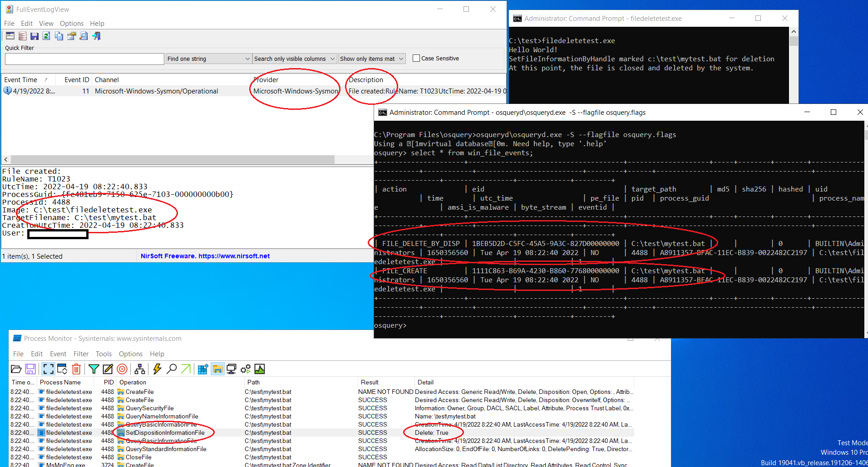
Task: Toggle Show Process and Thread Activity
Action: (x=246, y=369)
